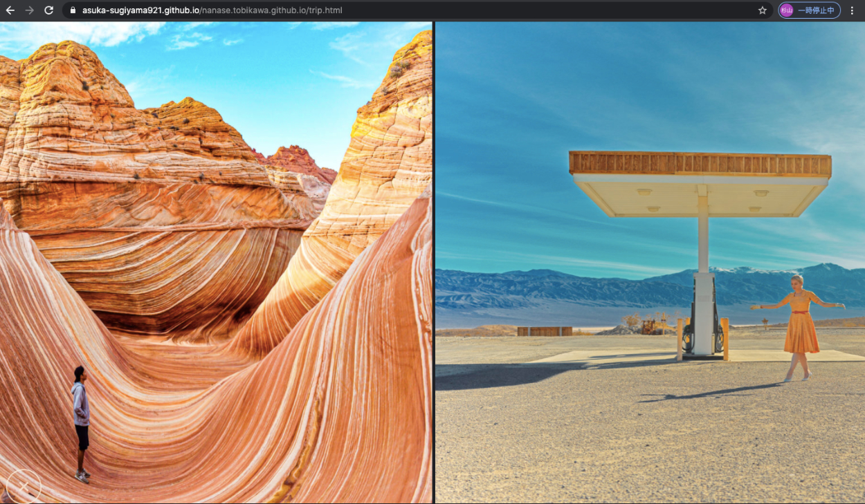Click the circular X button on the canyon photo
Viewport: 865px width, 504px height.
(24, 487)
